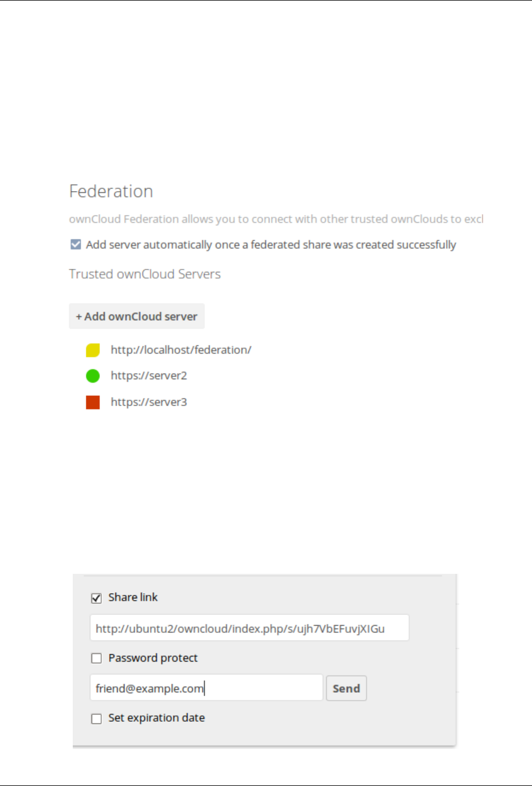Click the Password protect label
Screen dimensions: 532x786
click(x=153, y=658)
